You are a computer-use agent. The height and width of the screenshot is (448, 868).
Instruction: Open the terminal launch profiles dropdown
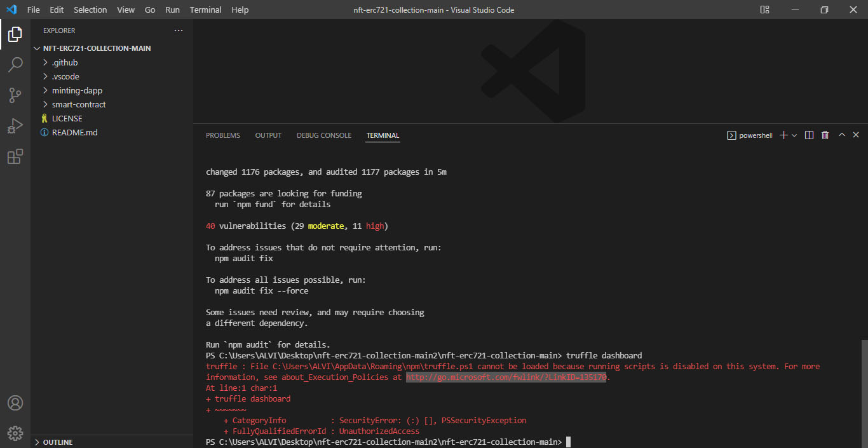794,135
